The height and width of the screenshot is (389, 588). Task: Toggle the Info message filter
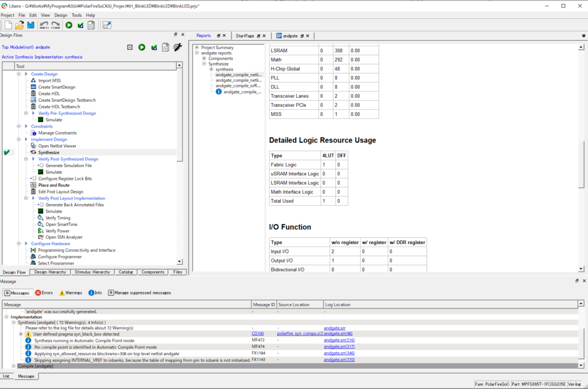95,292
